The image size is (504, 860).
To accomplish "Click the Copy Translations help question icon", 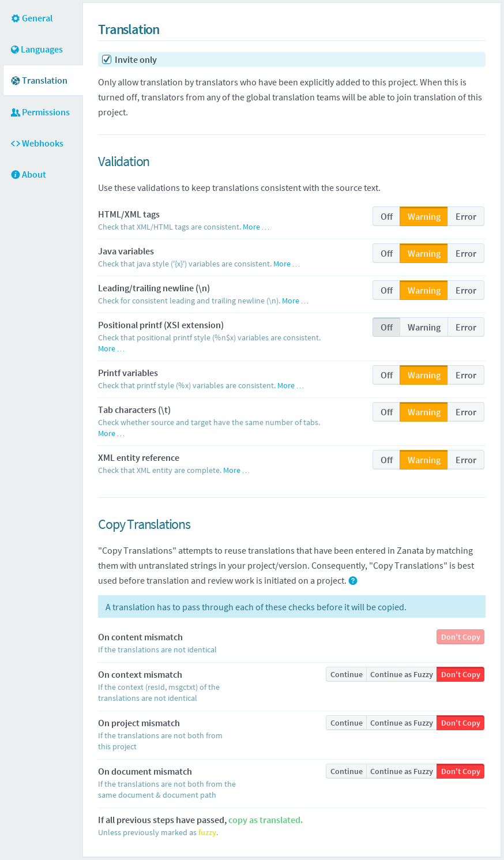I will (x=353, y=581).
